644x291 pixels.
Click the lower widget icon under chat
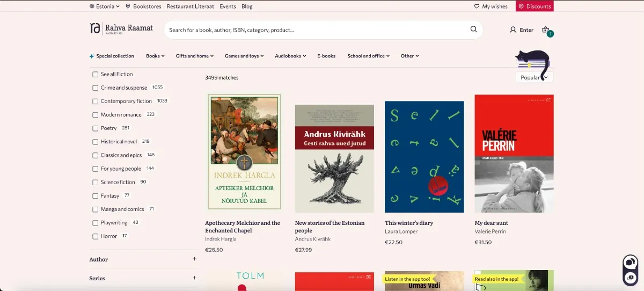pyautogui.click(x=630, y=278)
